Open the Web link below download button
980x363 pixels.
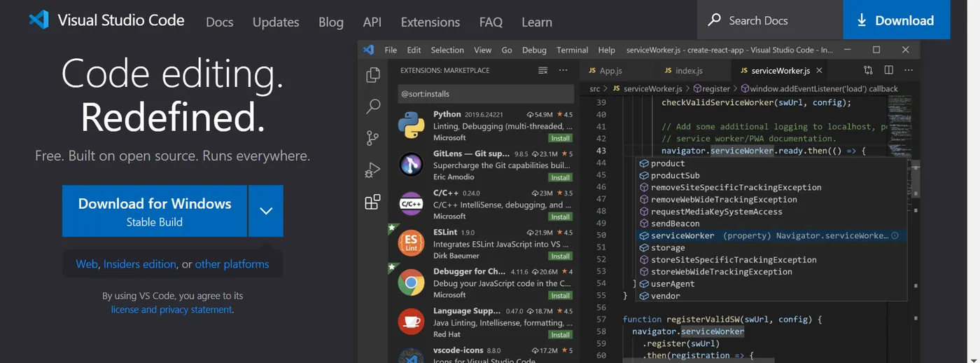(87, 264)
